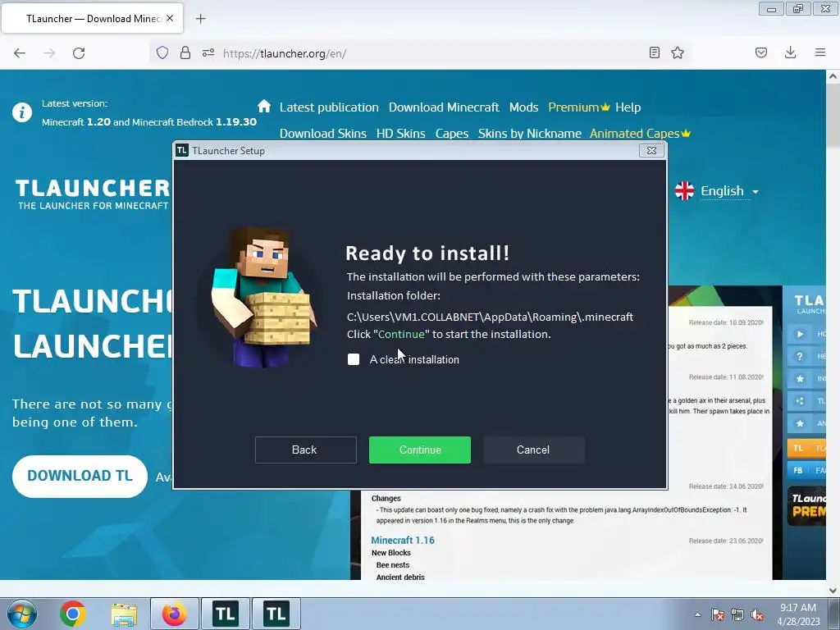Click the second TL taskbar button
Image resolution: width=840 pixels, height=630 pixels.
(x=276, y=614)
